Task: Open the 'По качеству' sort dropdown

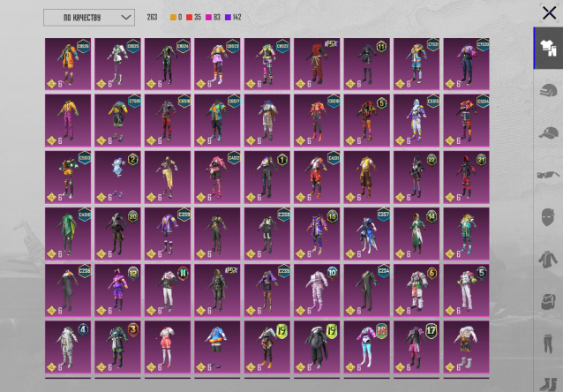Action: tap(88, 18)
